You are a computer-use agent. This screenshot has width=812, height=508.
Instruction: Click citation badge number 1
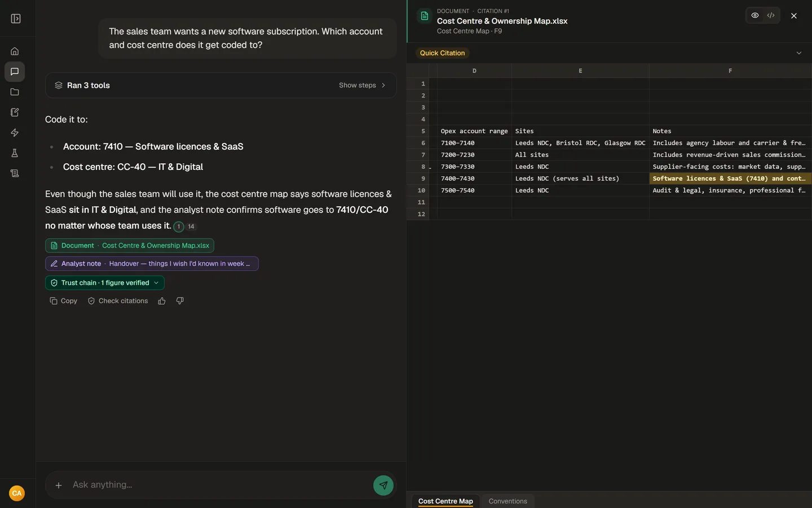pos(179,226)
